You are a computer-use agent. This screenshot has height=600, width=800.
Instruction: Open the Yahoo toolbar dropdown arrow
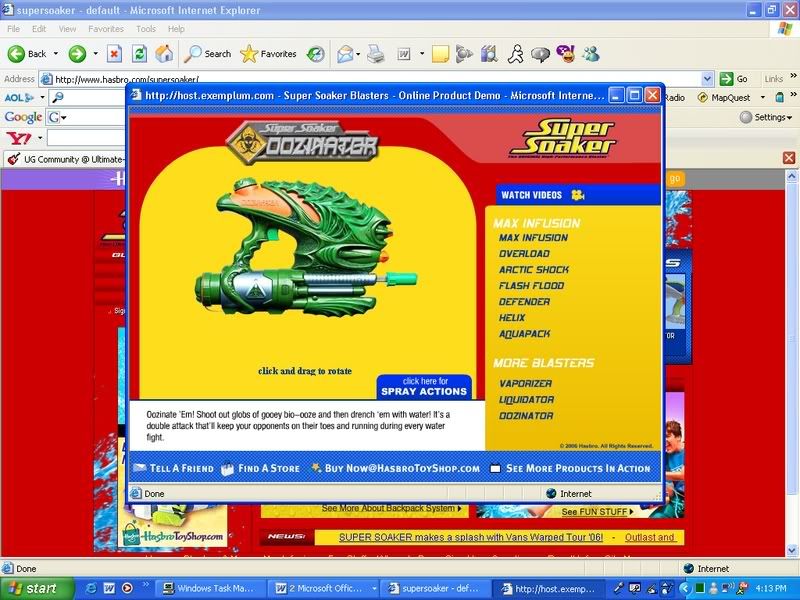[x=40, y=138]
